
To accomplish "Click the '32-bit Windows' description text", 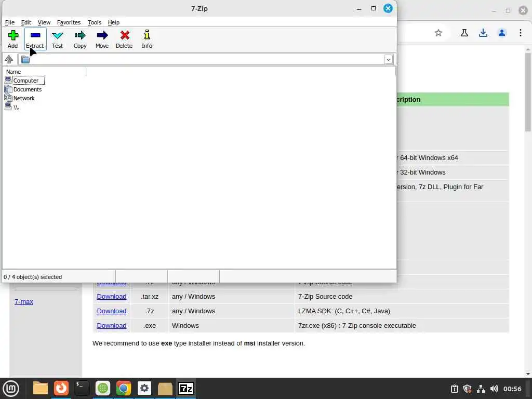I will point(423,172).
